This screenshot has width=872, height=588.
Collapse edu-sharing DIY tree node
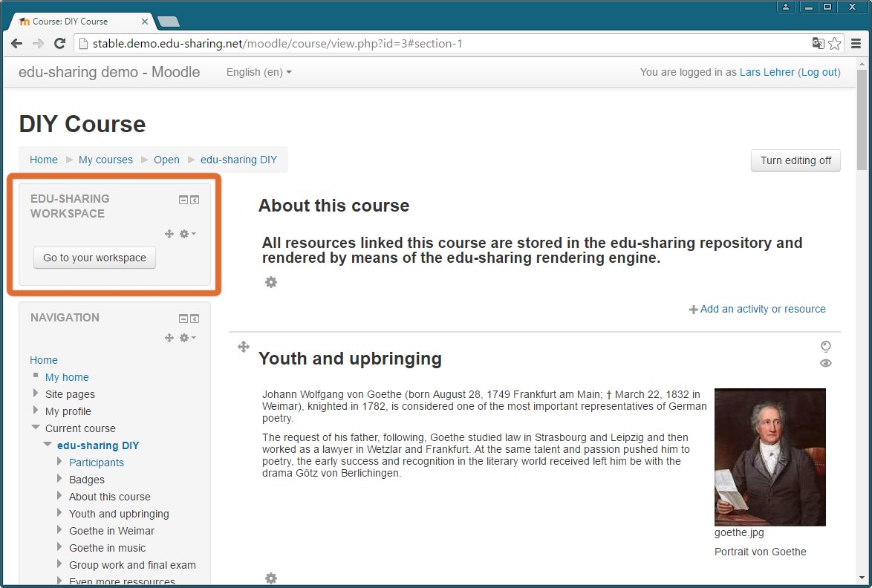tap(48, 445)
